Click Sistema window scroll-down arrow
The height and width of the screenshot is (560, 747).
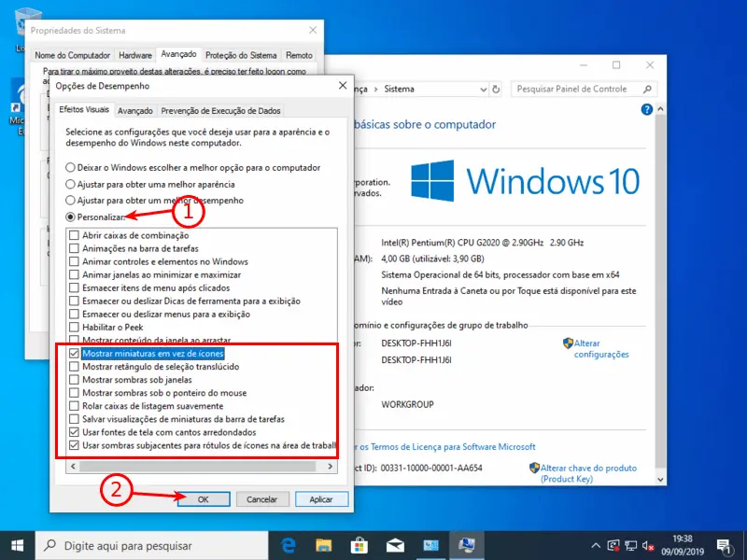(x=660, y=480)
